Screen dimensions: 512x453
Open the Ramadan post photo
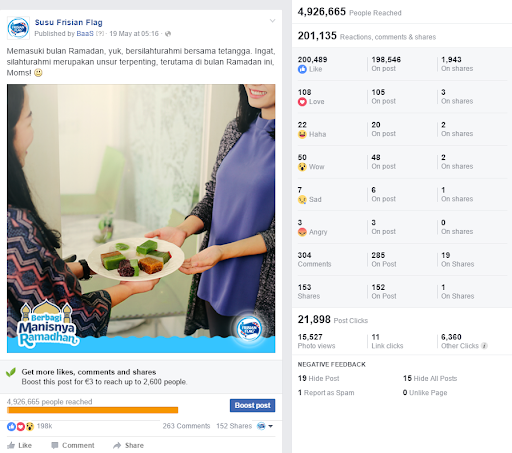click(141, 218)
